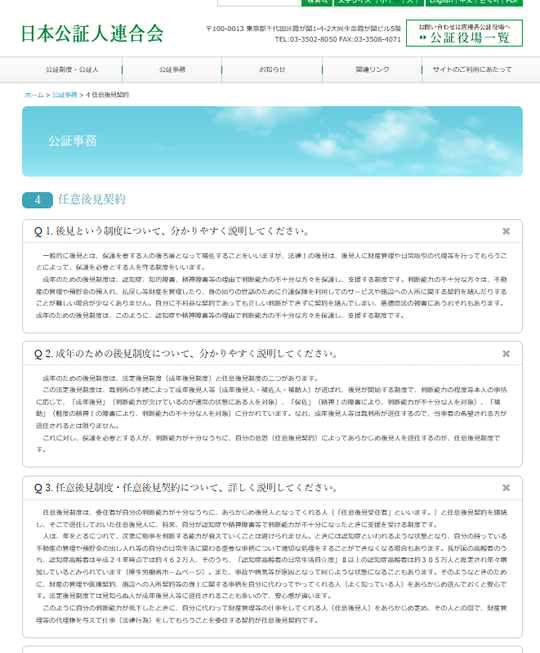Click the number 4 section badge
Viewport: 540px width, 653px height.
[37, 200]
